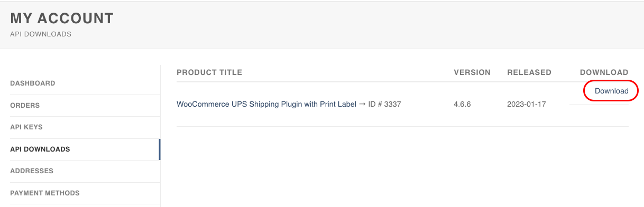Click the release date 2023-01-17
This screenshot has height=207, width=644.
pyautogui.click(x=527, y=105)
